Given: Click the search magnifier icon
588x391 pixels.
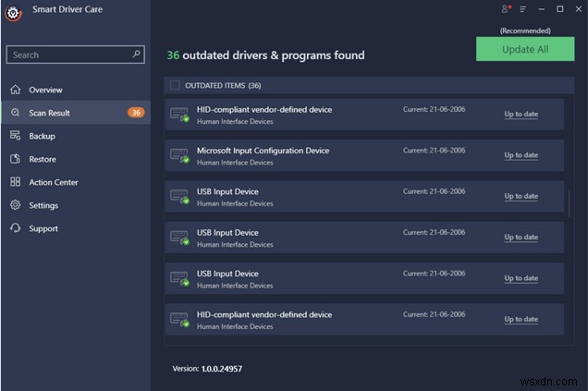Looking at the screenshot, I should [x=136, y=55].
